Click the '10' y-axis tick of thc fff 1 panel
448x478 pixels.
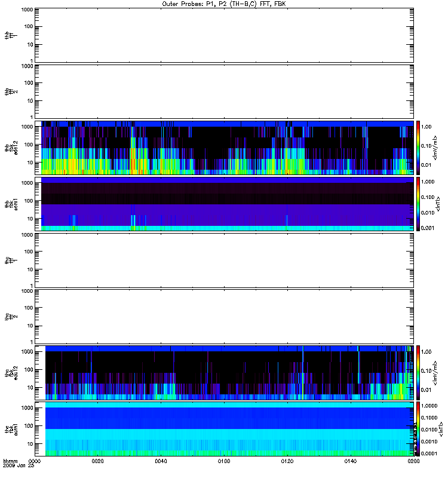30,269
